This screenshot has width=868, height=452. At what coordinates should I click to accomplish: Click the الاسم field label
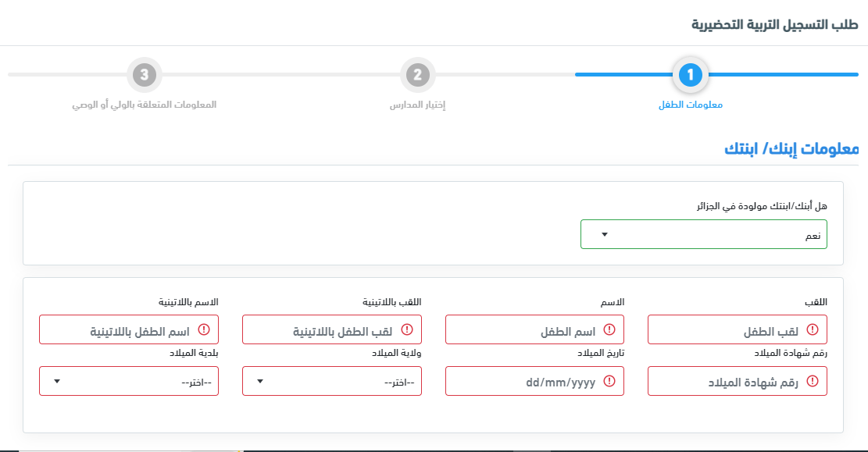pyautogui.click(x=613, y=302)
